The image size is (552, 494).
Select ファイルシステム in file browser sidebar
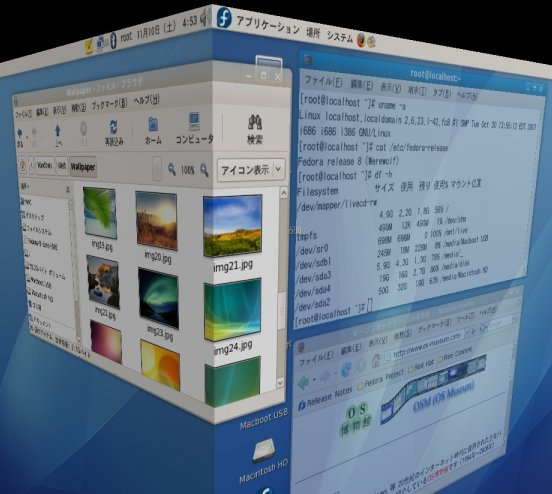(38, 230)
